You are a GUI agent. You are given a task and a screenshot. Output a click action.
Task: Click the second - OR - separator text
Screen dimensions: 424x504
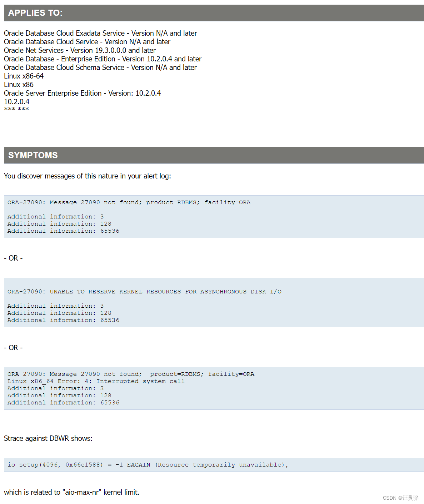click(13, 347)
